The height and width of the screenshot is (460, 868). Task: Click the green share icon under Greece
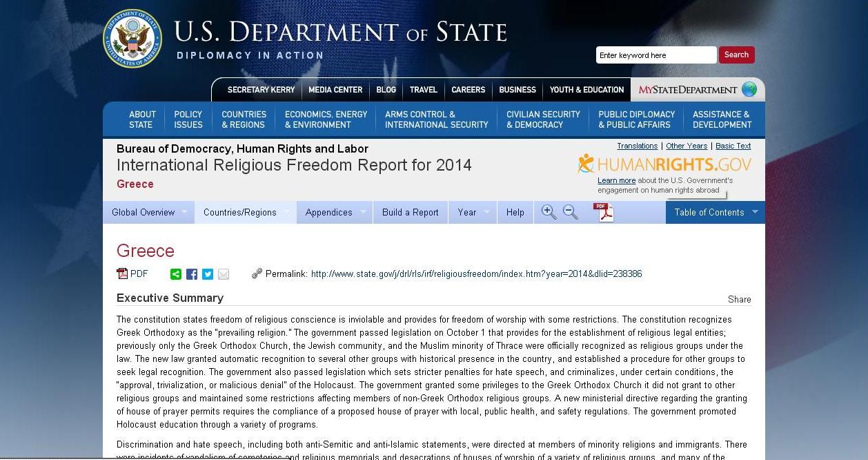point(176,274)
